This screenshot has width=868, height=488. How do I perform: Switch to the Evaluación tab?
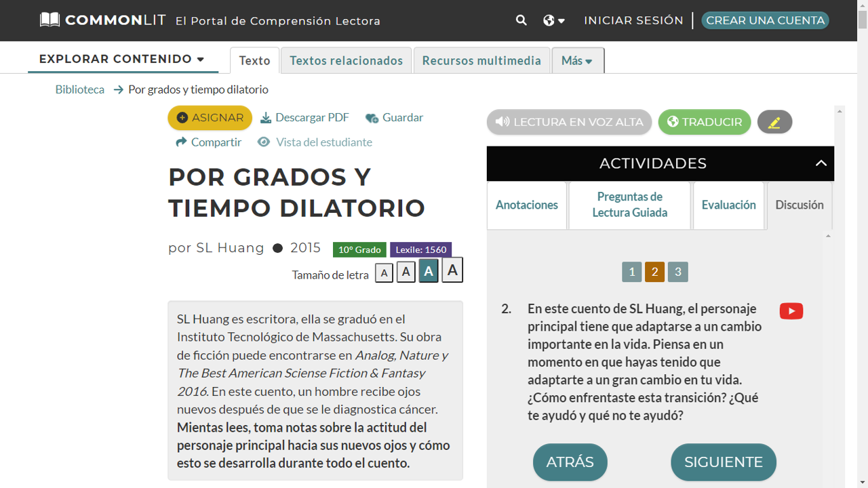(x=728, y=205)
